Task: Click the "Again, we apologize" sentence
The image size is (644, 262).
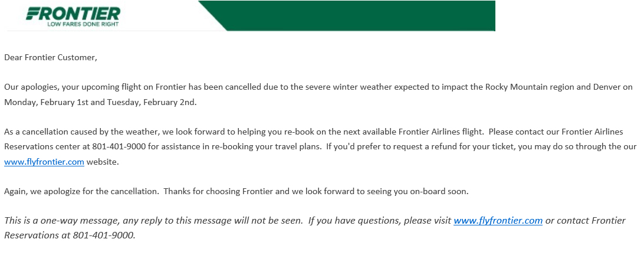Action: [x=81, y=191]
